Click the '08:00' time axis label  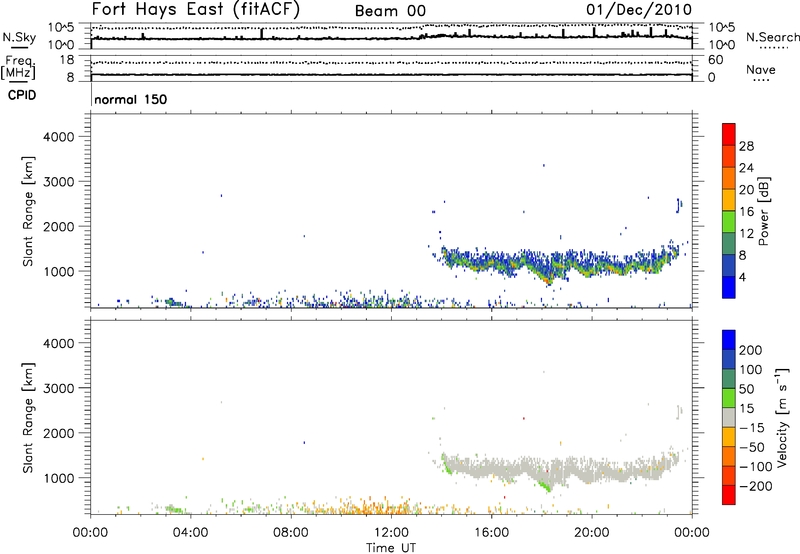291,533
